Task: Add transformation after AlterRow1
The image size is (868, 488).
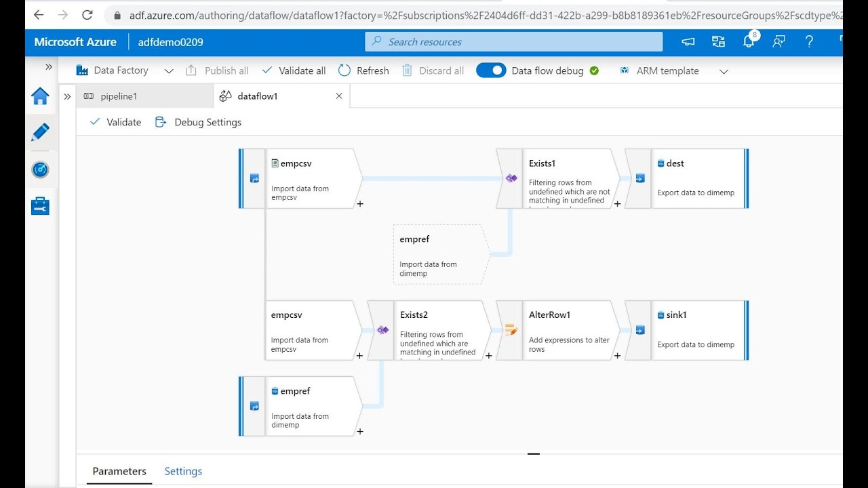Action: (x=617, y=355)
